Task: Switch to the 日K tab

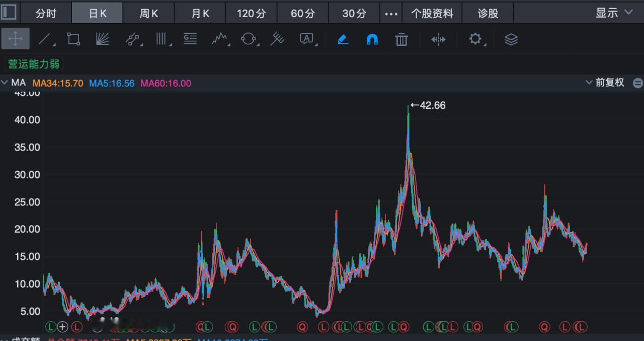Action: coord(98,14)
